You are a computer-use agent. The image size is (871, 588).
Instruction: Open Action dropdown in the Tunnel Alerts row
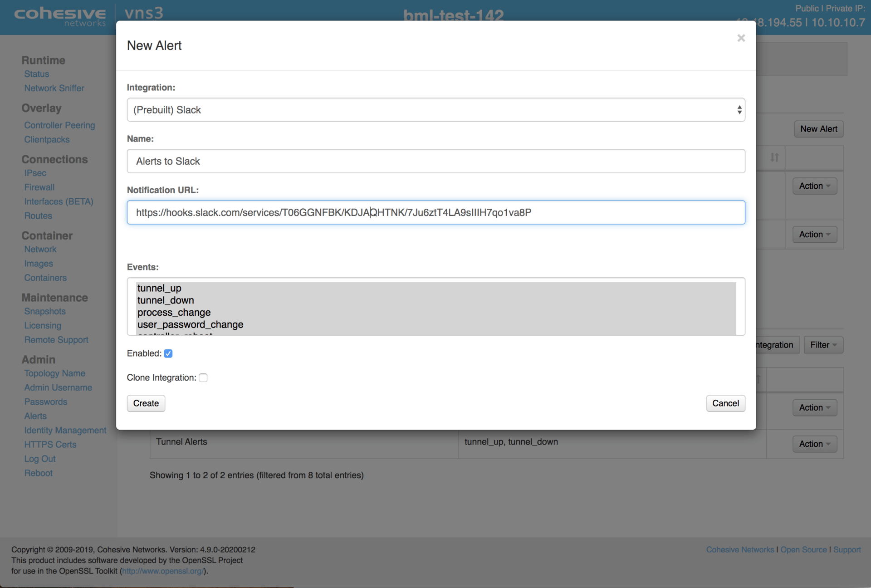tap(815, 444)
